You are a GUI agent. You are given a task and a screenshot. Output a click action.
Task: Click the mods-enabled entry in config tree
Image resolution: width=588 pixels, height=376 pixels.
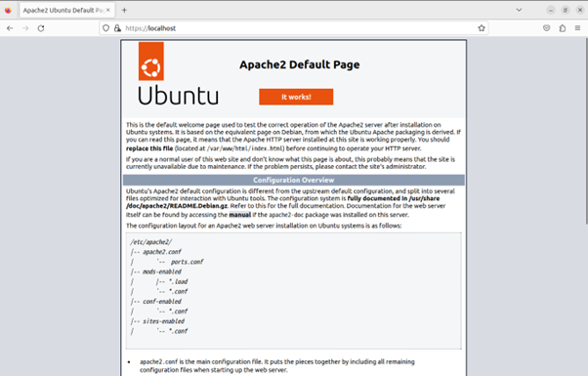pos(161,272)
